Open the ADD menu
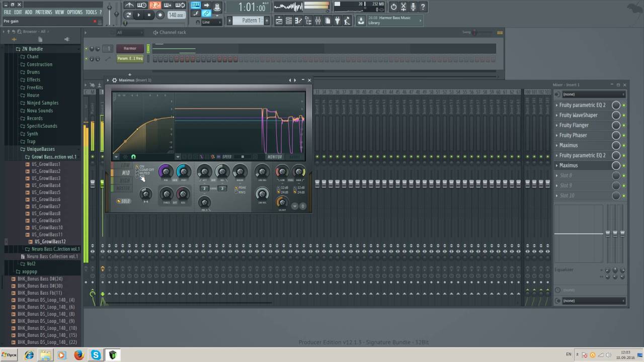The image size is (644, 362). click(29, 12)
